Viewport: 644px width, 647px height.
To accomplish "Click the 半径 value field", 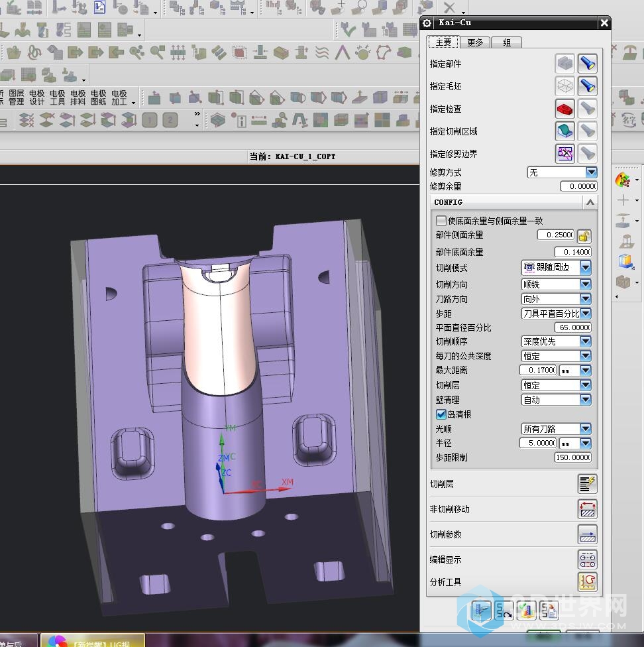I will (x=538, y=443).
